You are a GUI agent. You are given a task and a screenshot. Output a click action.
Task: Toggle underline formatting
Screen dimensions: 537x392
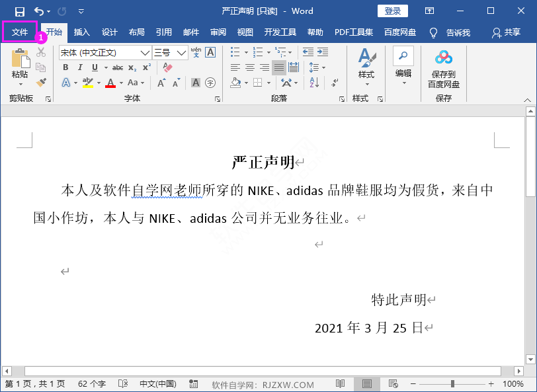(x=93, y=67)
